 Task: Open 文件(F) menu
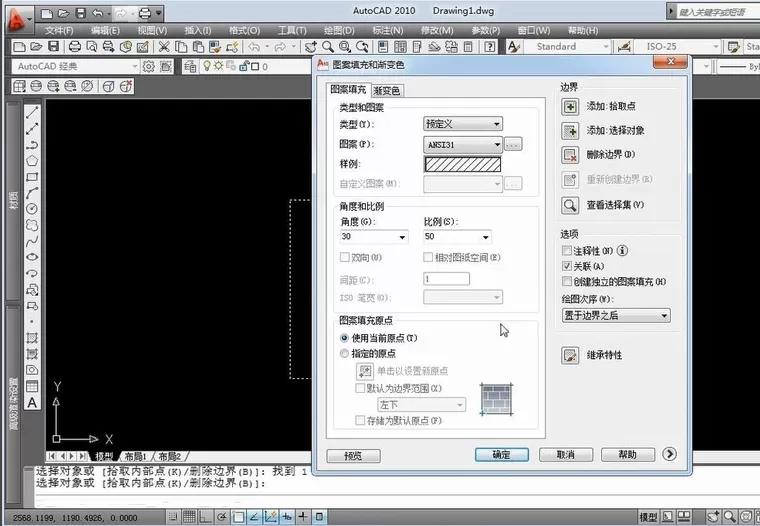point(59,31)
